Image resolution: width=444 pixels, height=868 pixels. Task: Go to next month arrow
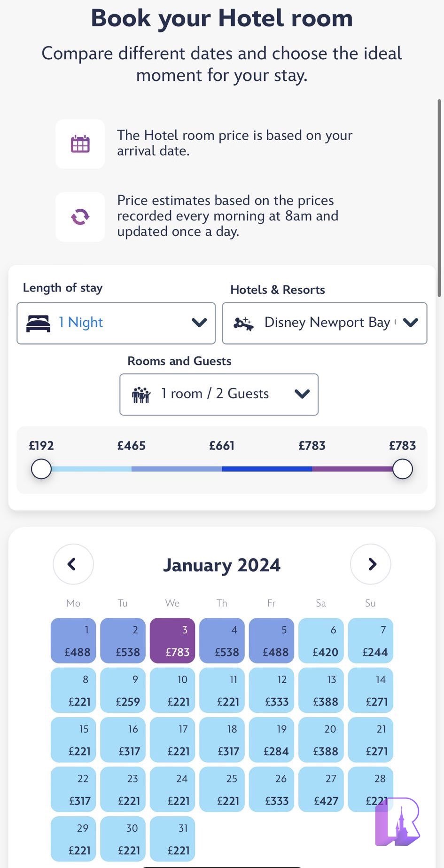click(371, 564)
